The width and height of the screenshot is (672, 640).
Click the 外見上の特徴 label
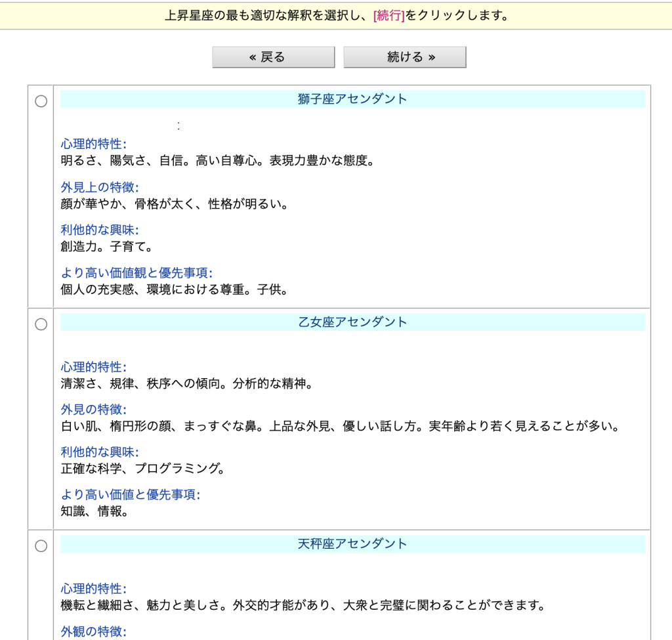(x=100, y=187)
